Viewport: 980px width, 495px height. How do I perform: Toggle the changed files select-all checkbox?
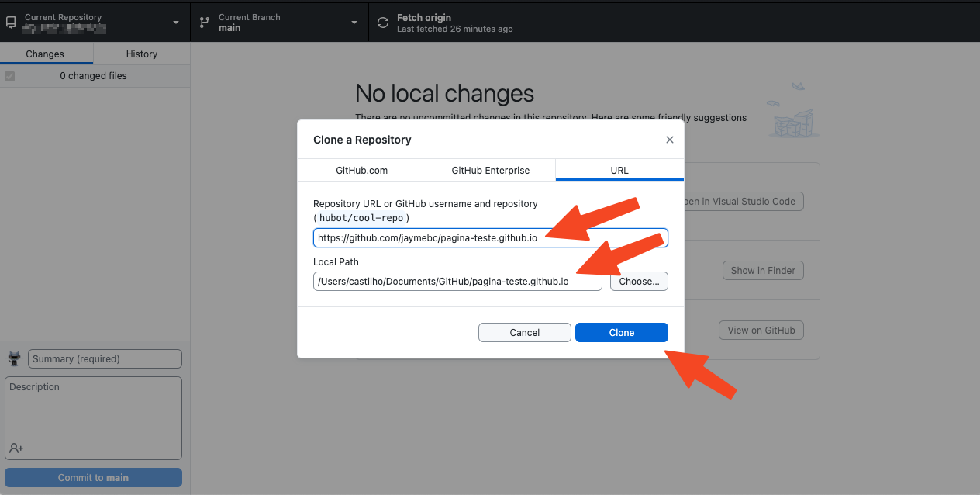point(10,76)
